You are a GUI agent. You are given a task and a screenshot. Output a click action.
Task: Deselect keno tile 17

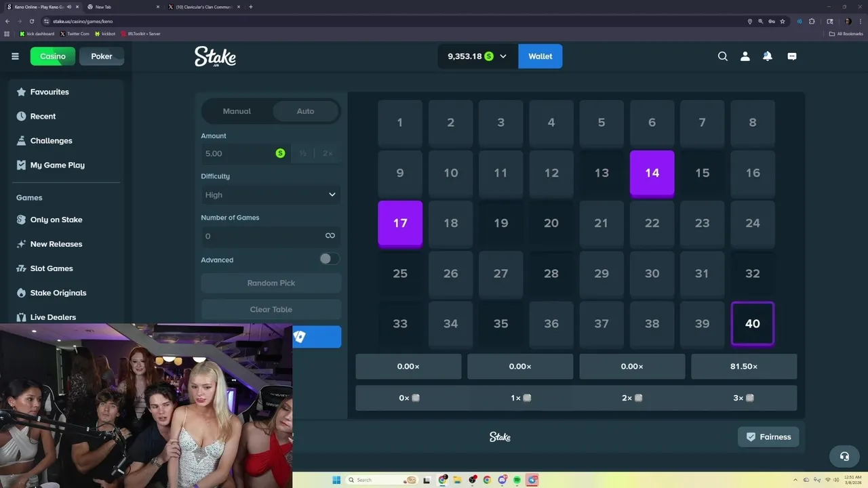pos(400,223)
